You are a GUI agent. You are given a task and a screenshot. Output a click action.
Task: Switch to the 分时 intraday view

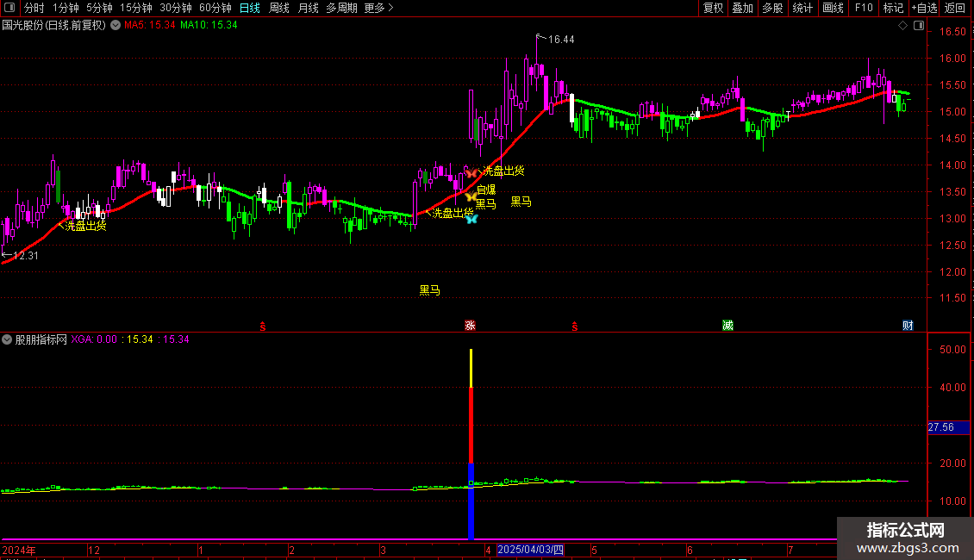(34, 8)
